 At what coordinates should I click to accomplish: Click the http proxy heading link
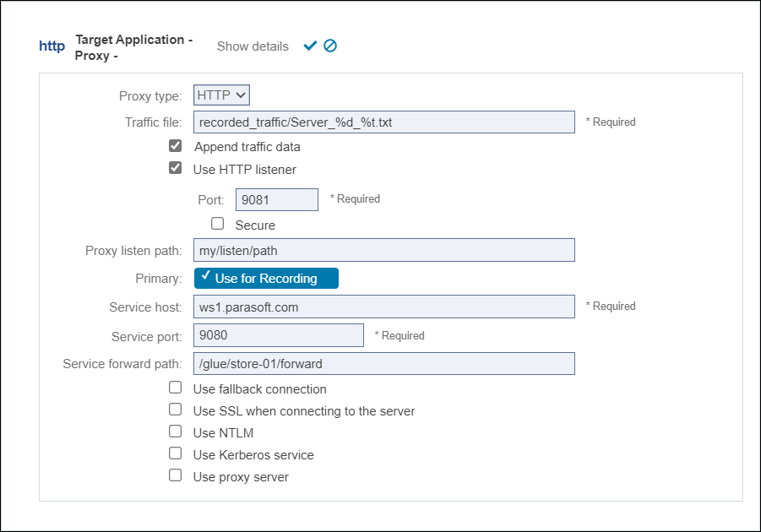click(52, 46)
